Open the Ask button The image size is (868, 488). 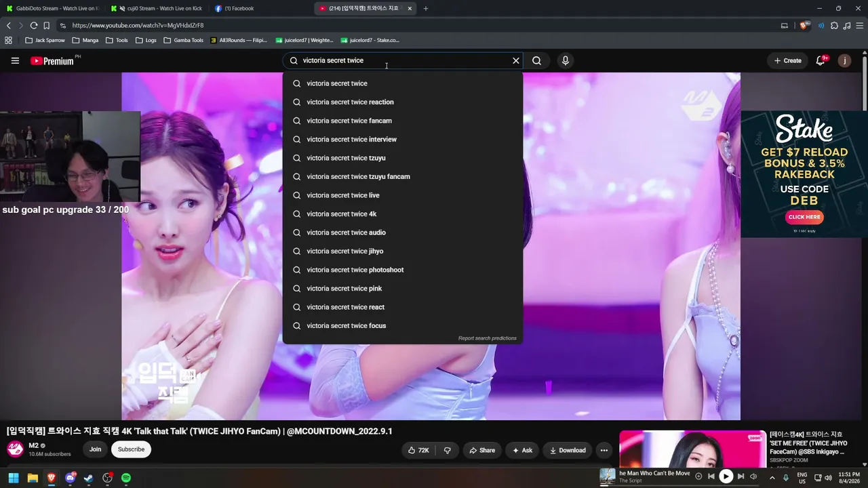522,450
